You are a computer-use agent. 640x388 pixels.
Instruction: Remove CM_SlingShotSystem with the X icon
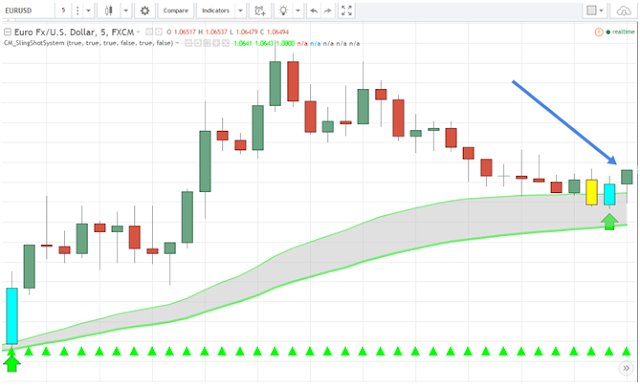225,43
